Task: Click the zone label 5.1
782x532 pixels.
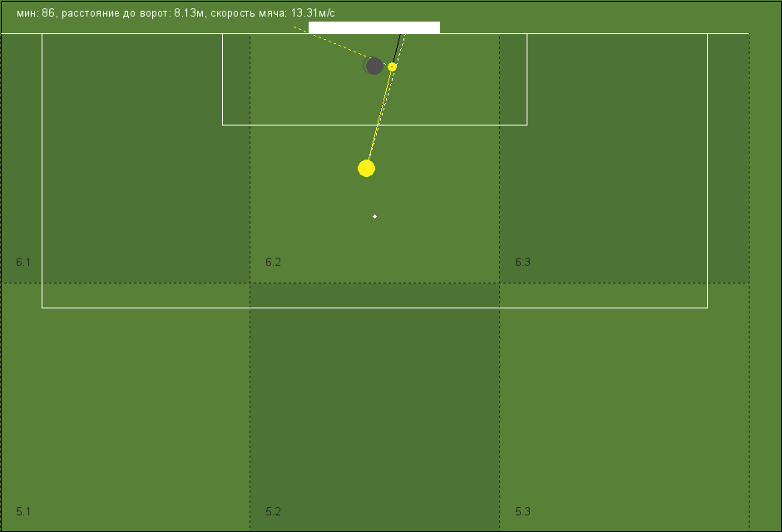Action: coord(23,511)
